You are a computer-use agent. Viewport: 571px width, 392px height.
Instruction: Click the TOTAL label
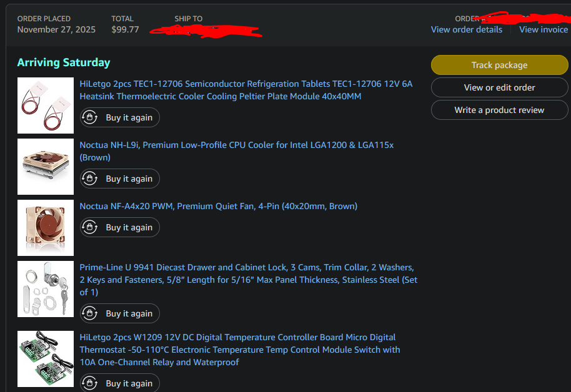[x=122, y=19]
